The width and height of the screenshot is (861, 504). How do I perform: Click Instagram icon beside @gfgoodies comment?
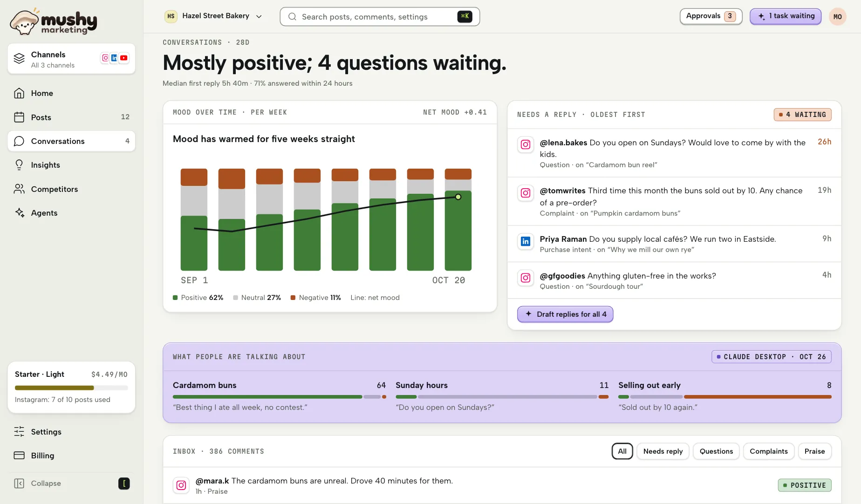(x=526, y=278)
